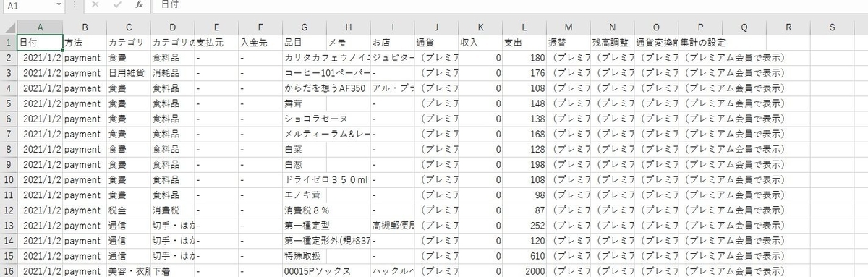
Task: Select the 通貨 header cell
Action: click(x=437, y=42)
